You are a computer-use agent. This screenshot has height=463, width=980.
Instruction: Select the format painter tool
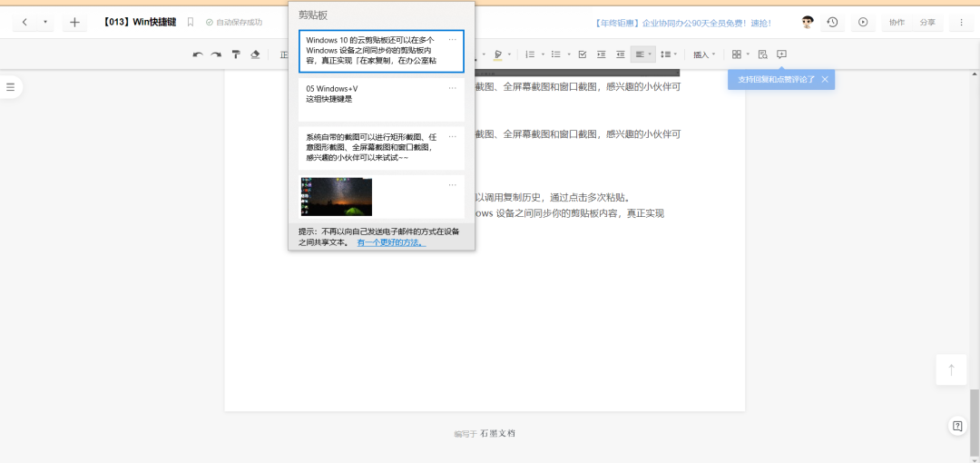point(236,54)
